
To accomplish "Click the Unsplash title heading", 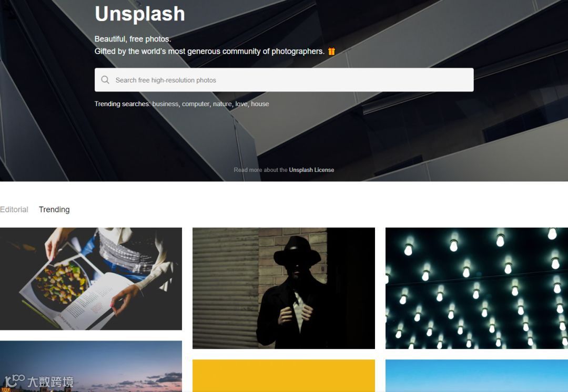I will click(x=140, y=14).
